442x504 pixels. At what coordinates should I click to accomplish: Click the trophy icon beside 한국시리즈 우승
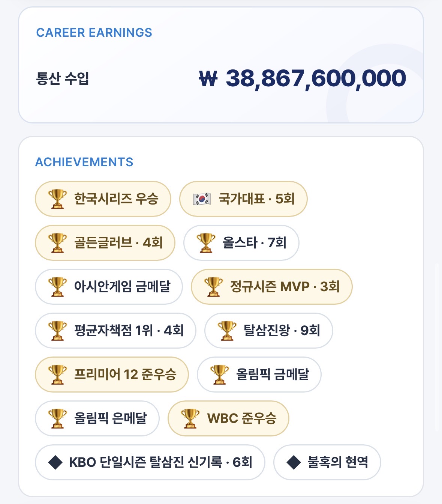click(x=57, y=199)
